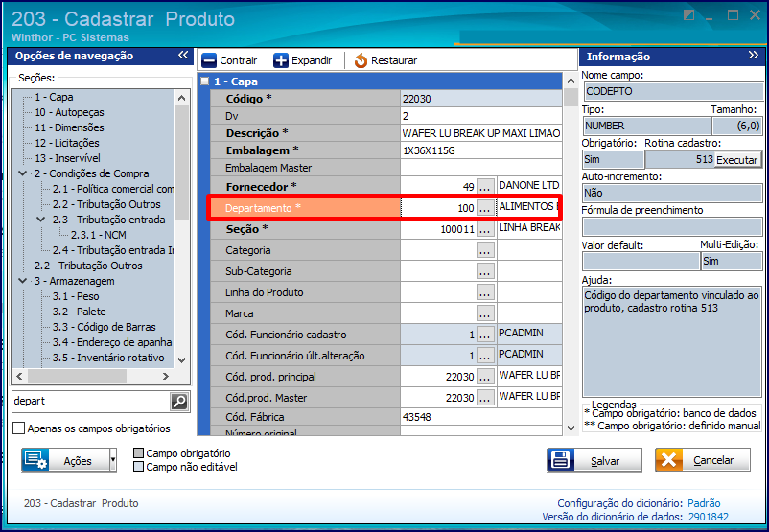This screenshot has width=769, height=532.
Task: Open Cód. Funcionário últ.alteração lookup button
Action: coord(485,356)
